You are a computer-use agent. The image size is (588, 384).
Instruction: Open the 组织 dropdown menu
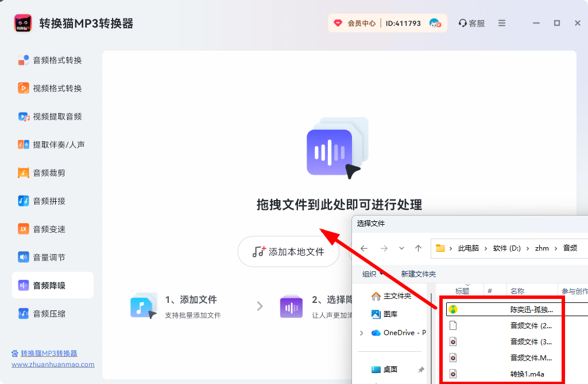(373, 274)
